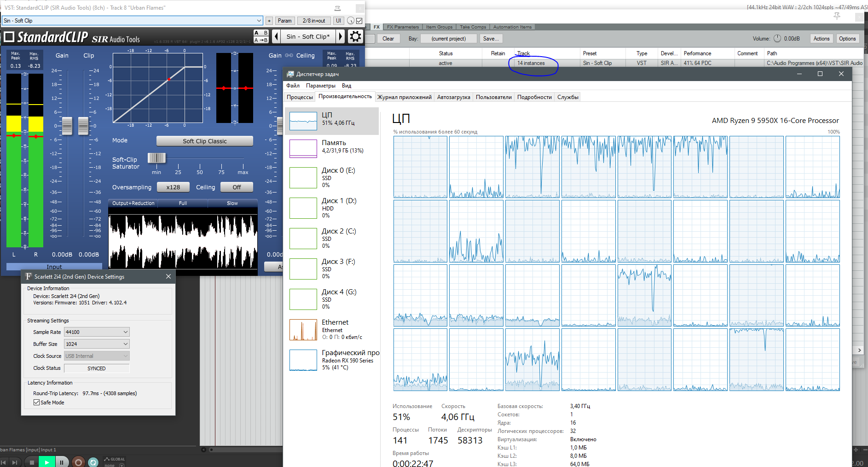Viewport: 868px width, 467px height.
Task: Click the Play transport button
Action: (x=46, y=462)
